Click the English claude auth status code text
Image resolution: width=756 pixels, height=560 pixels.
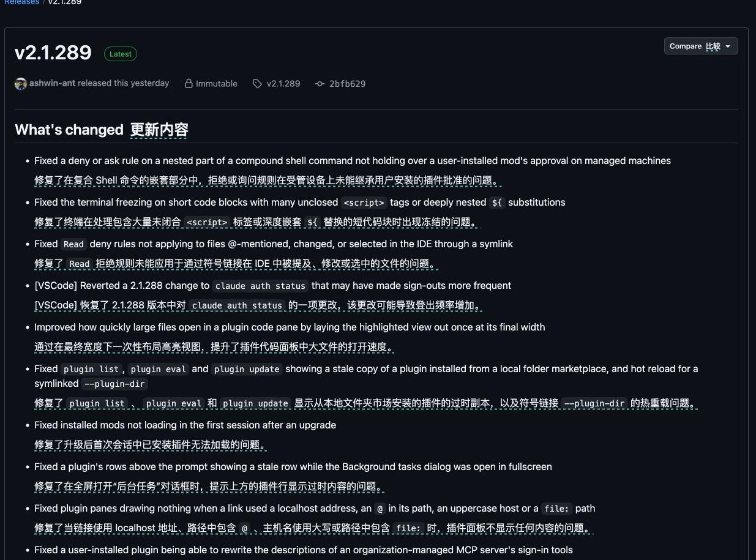click(260, 286)
